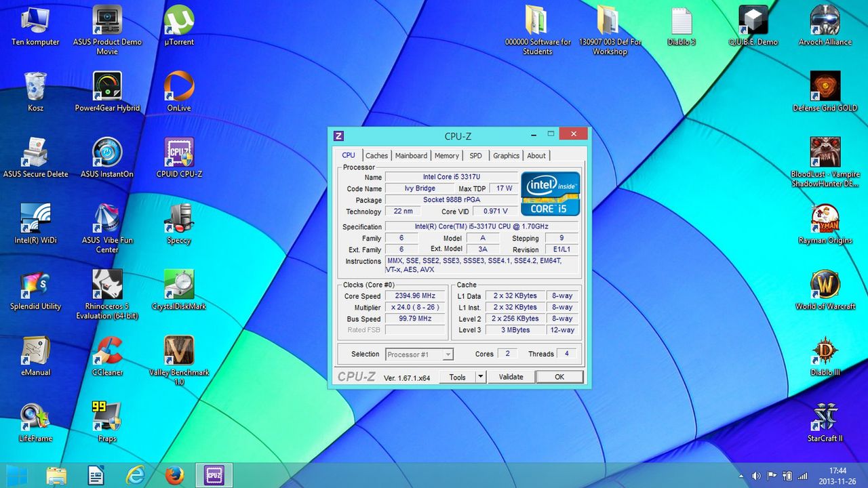Open the eManual desktop icon

[35, 356]
